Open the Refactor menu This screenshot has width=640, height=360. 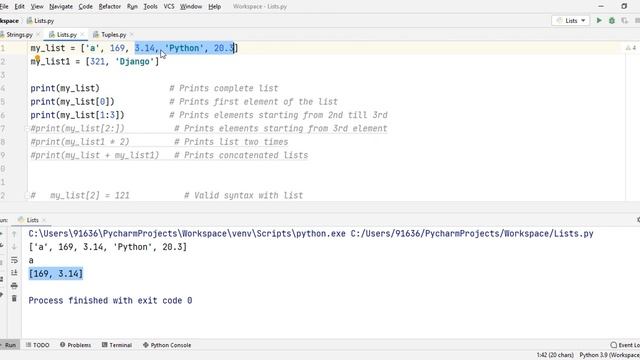pos(110,7)
